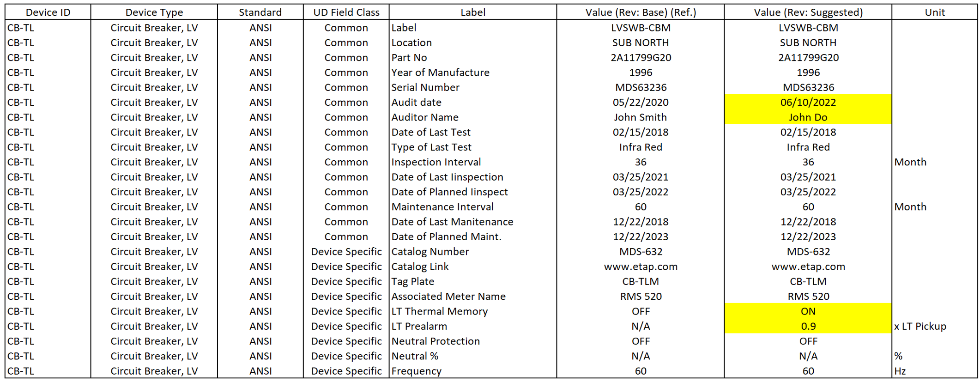Select the John Smith auditor name cell
The width and height of the screenshot is (980, 382).
640,117
